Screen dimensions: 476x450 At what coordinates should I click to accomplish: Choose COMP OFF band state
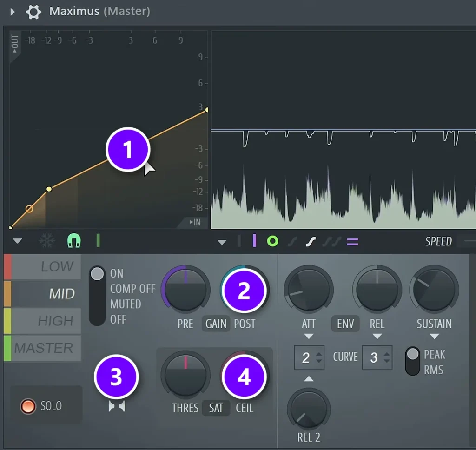[x=132, y=289]
